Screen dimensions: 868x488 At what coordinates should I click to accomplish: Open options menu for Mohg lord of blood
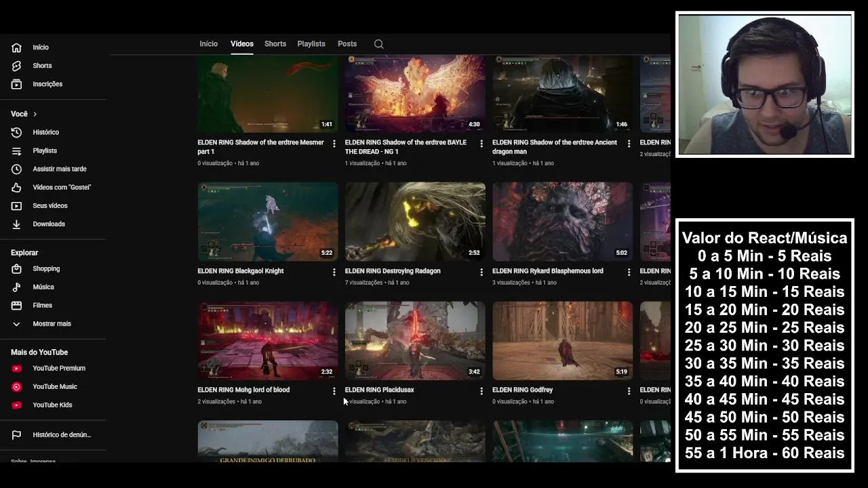click(x=334, y=391)
